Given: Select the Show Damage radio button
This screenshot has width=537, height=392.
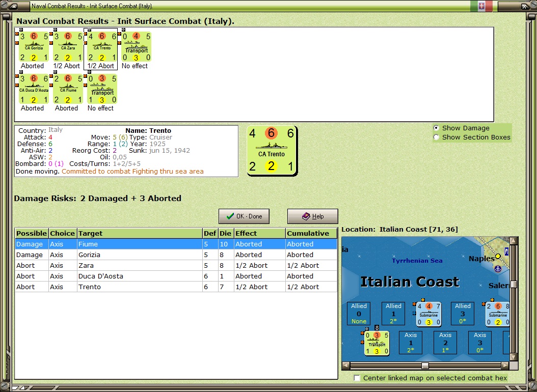Looking at the screenshot, I should click(436, 128).
